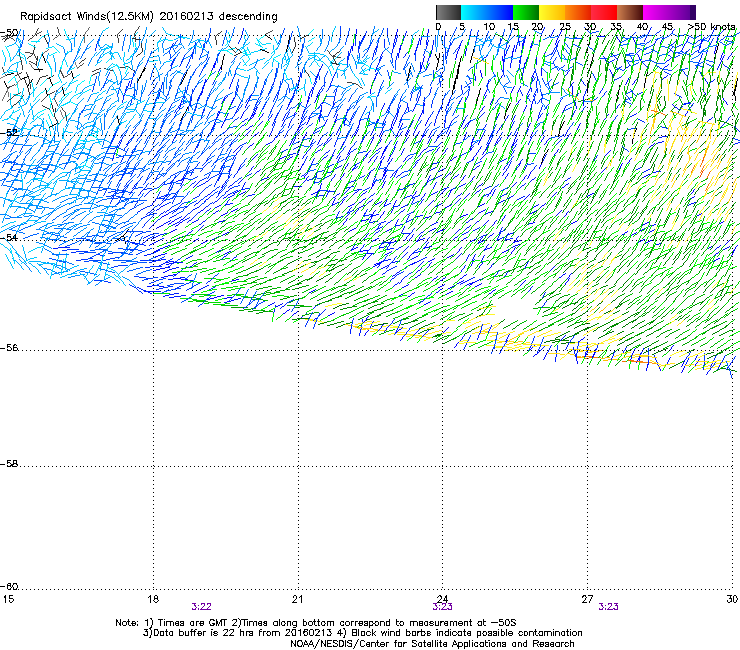Choose the brown 35-40 knots legend swatch
The width and height of the screenshot is (740, 650).
click(x=630, y=12)
